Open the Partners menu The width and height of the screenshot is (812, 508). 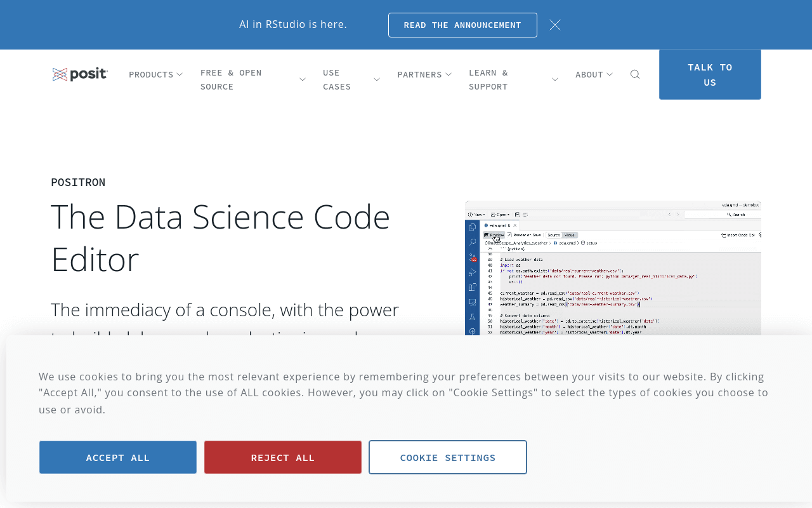[x=424, y=74]
